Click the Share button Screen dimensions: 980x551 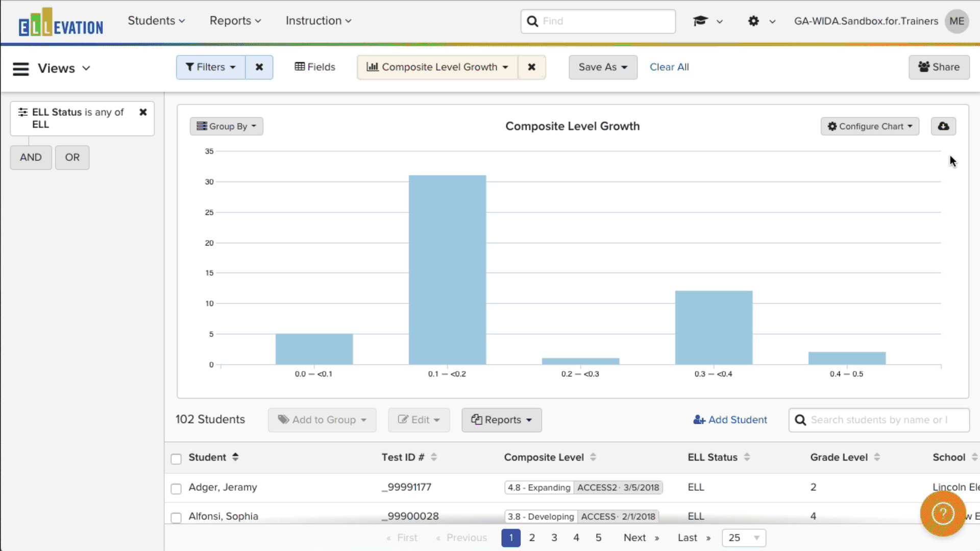939,67
